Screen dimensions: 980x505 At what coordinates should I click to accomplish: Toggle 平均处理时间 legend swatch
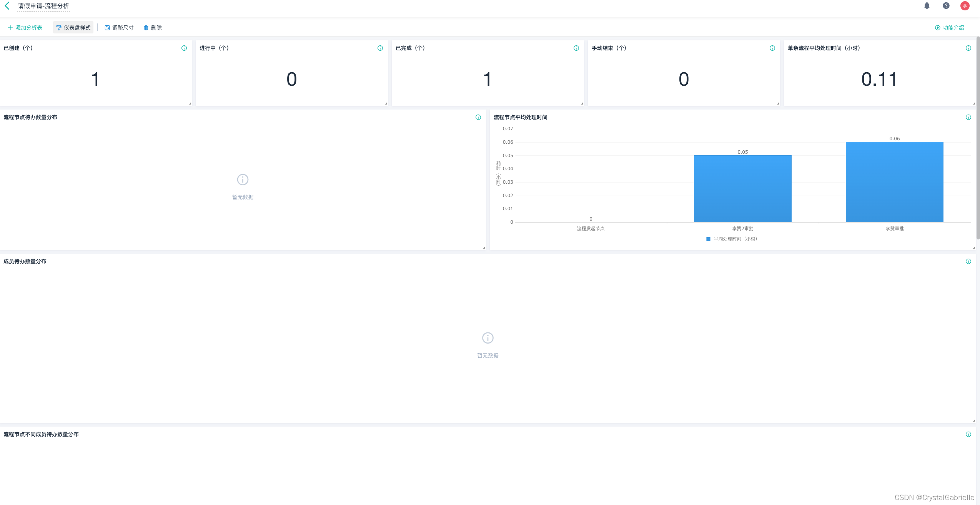click(708, 239)
